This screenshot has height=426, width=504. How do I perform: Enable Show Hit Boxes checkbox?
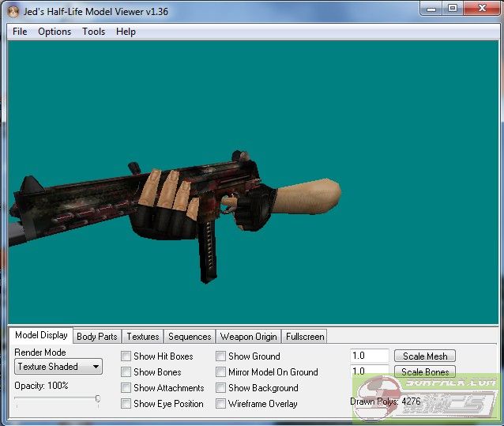(126, 356)
